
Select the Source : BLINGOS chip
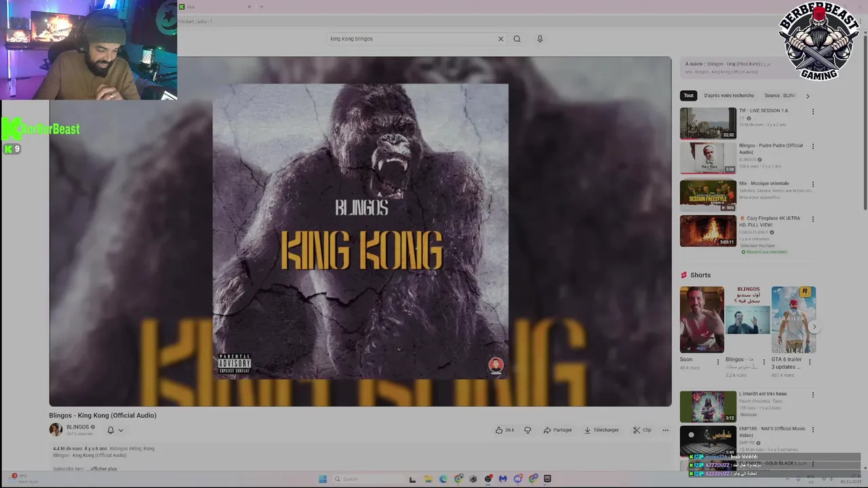click(x=780, y=96)
